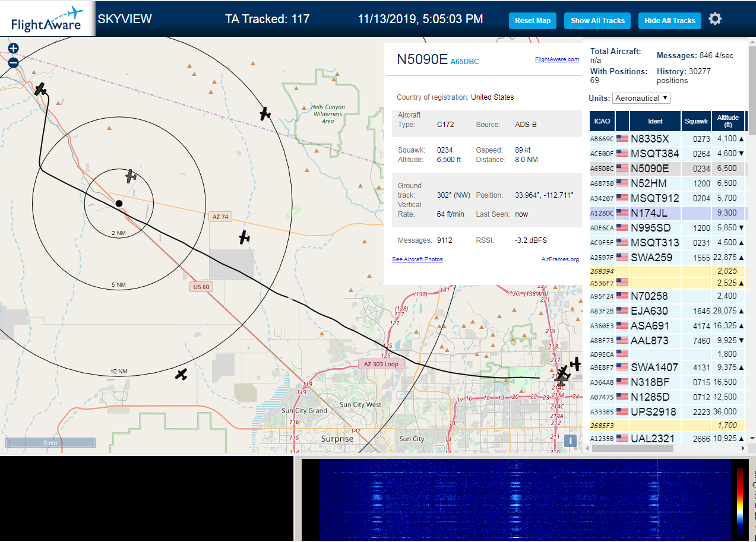The image size is (756, 542).
Task: Open the A65DBC ICAO link
Action: click(x=464, y=61)
